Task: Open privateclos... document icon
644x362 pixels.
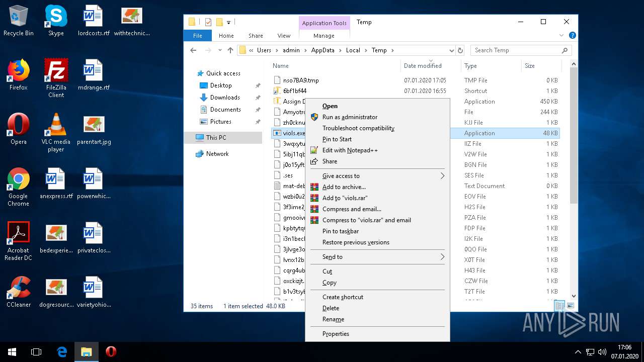Action: tap(94, 238)
